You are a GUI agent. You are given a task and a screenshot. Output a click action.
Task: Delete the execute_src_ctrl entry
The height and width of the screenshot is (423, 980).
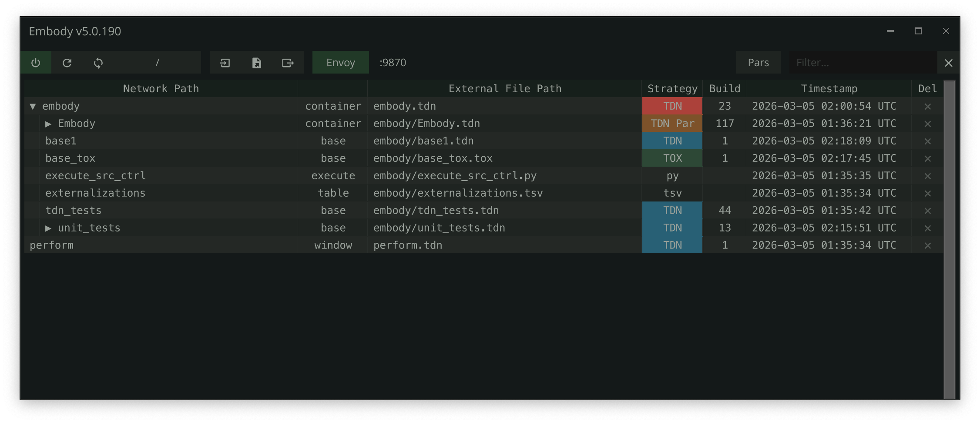[x=928, y=176]
